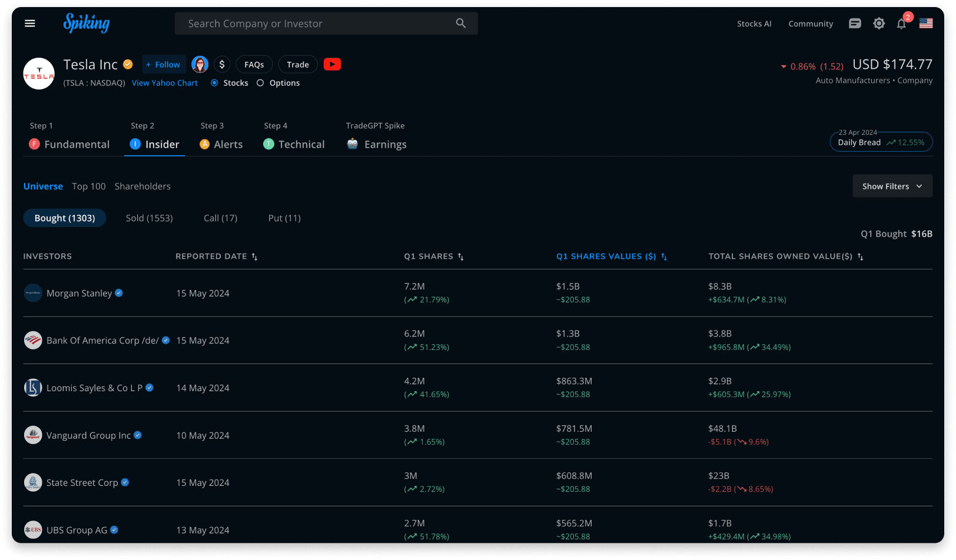Switch to the Alerts tab

pos(221,144)
